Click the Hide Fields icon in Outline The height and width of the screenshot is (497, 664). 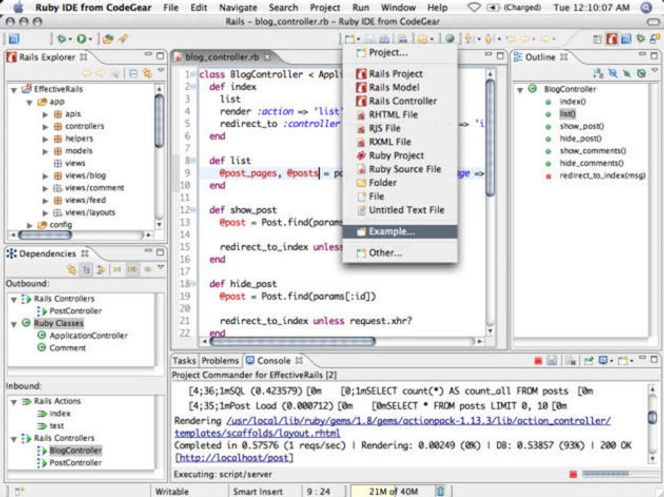click(612, 73)
